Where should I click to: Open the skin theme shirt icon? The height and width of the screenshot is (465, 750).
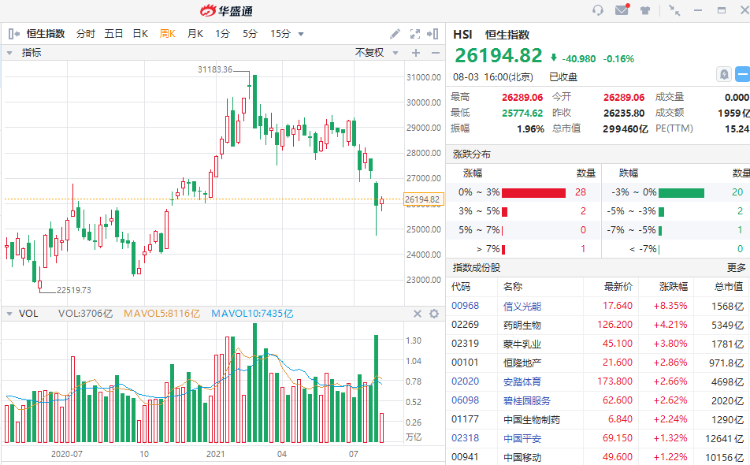645,11
